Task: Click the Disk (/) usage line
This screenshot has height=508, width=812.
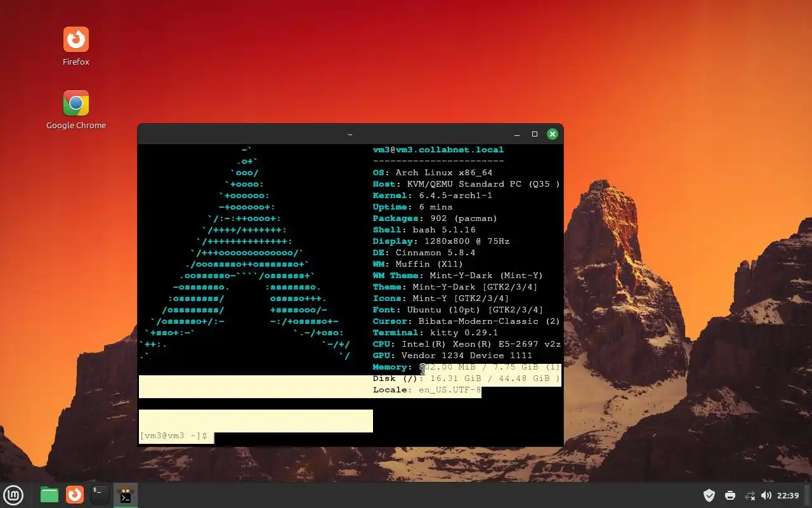Action: (466, 378)
